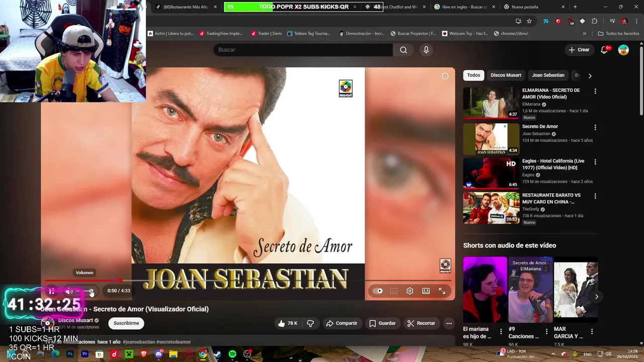This screenshot has height=362, width=644.
Task: Open ELMARIANA - SECRETO DE AMOR thumbnail
Action: [x=491, y=103]
